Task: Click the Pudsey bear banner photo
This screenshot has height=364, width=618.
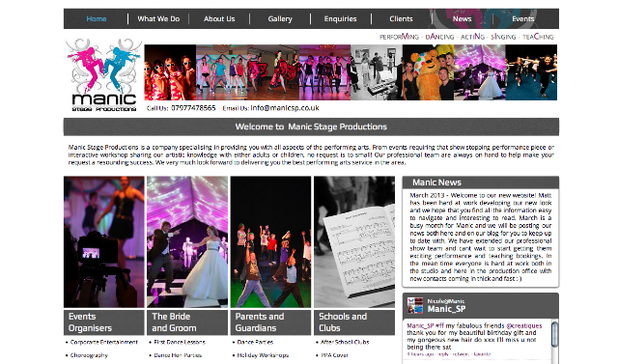Action: (x=428, y=72)
